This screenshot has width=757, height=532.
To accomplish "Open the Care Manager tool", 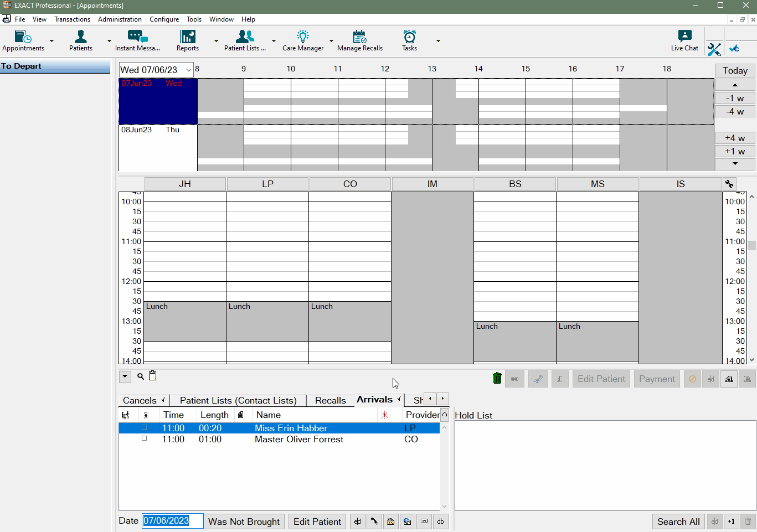I will click(x=302, y=41).
